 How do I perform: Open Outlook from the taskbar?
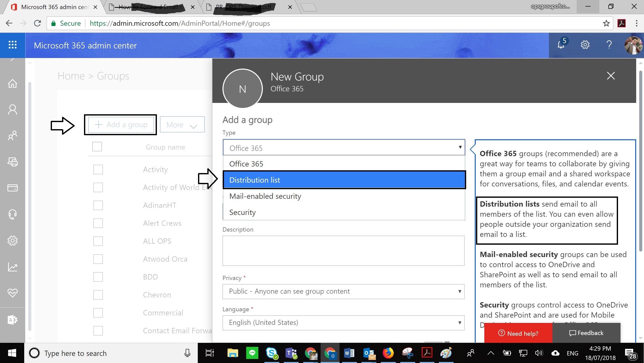pos(369,353)
